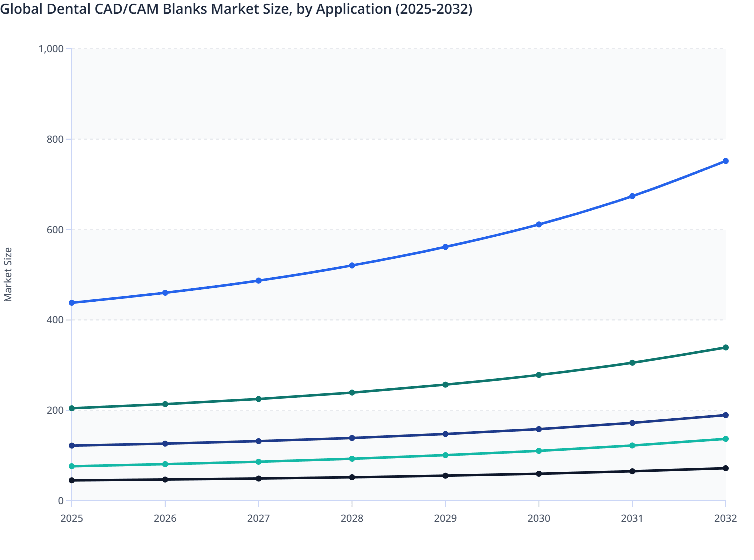Click the Market Size axis title
The width and height of the screenshot is (754, 560).
[x=8, y=275]
